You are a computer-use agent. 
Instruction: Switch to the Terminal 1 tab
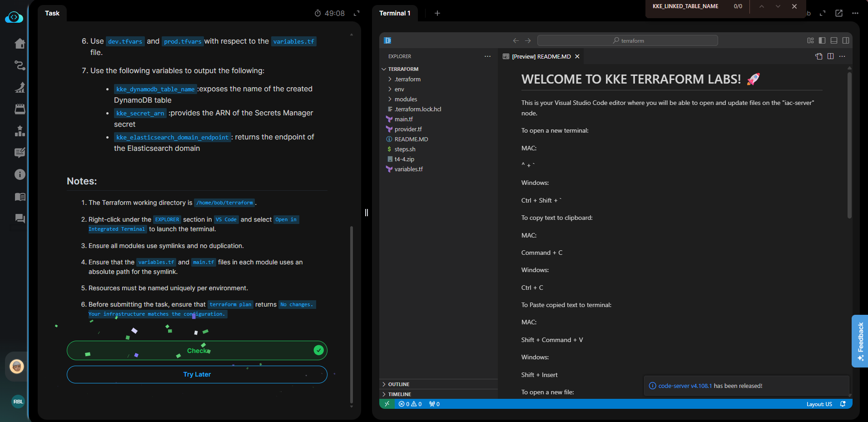[x=394, y=13]
